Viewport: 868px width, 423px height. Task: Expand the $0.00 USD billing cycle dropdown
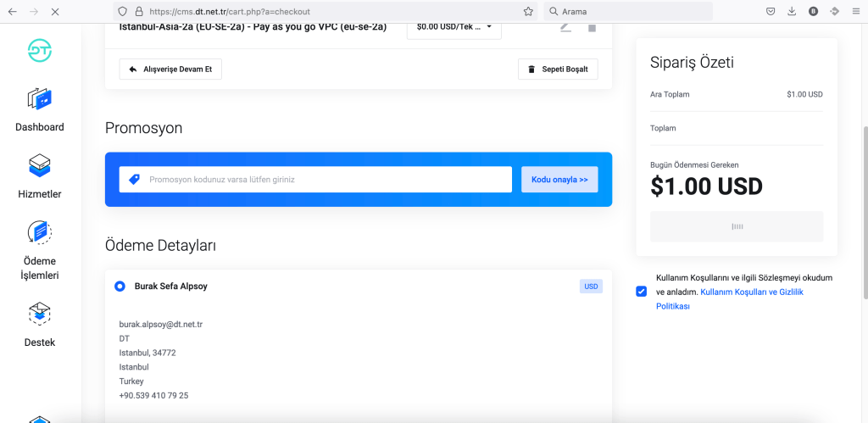pos(453,27)
